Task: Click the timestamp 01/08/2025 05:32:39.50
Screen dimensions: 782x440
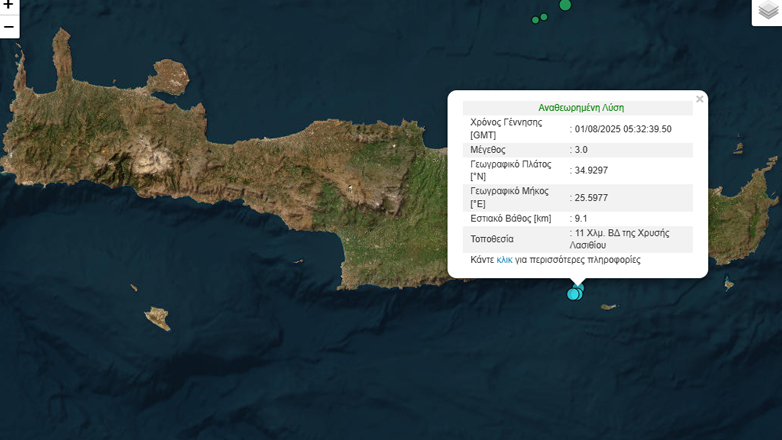Action: tap(621, 129)
